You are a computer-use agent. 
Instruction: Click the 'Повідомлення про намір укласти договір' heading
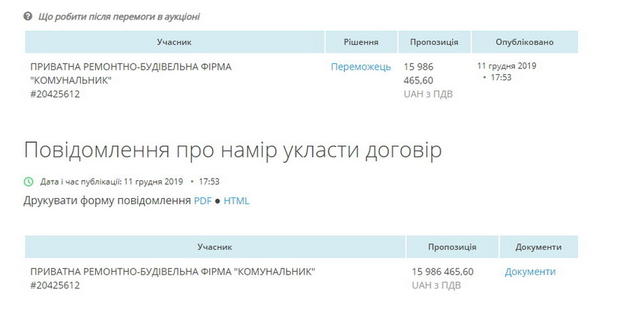pos(232,150)
